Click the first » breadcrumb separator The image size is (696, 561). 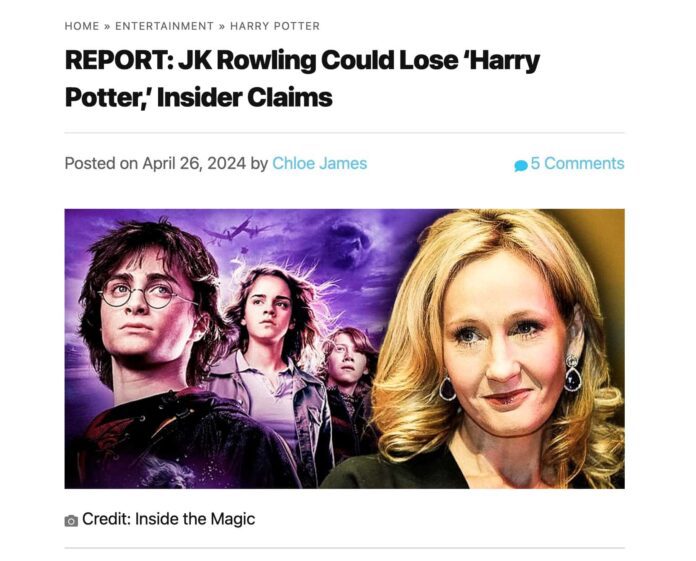(107, 26)
